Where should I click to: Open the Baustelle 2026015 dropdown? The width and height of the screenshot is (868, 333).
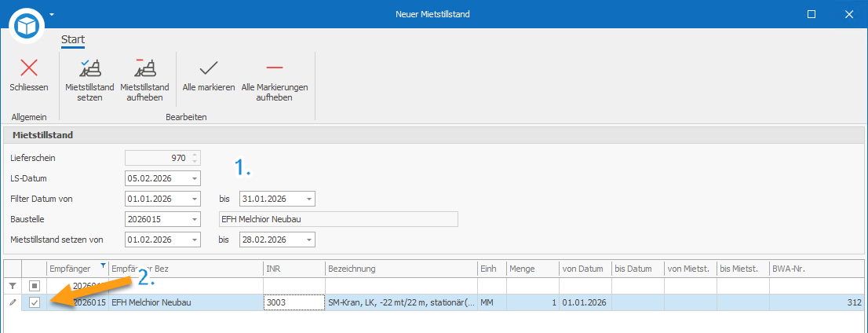click(x=195, y=219)
